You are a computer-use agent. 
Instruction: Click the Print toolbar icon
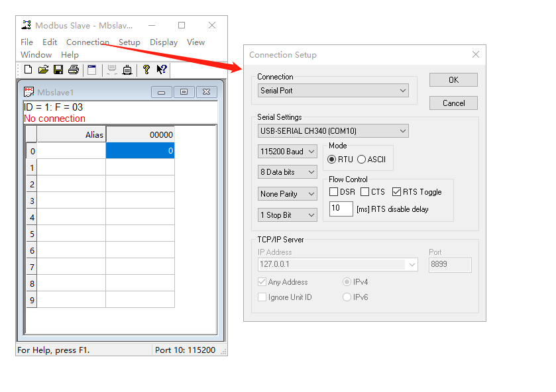pyautogui.click(x=74, y=70)
